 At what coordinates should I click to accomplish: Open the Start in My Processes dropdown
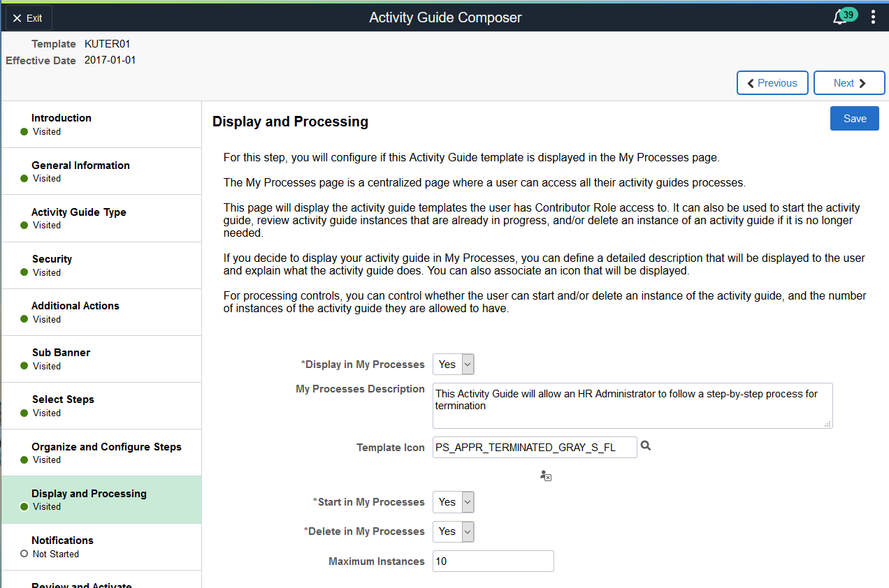pos(454,502)
